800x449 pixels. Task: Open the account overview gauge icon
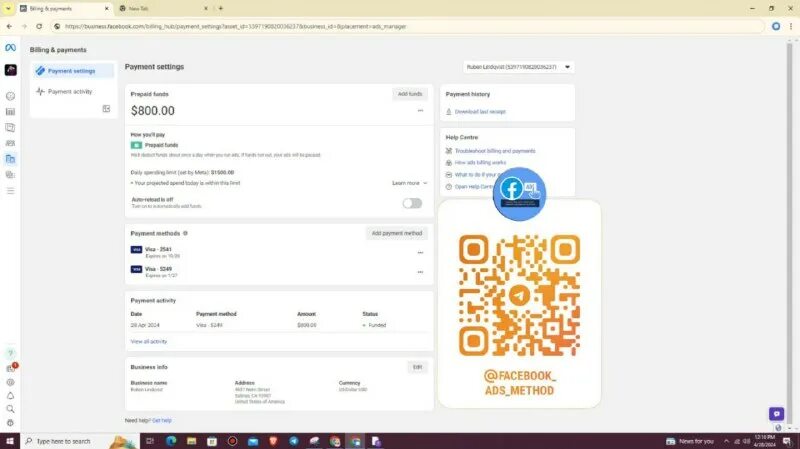10,96
